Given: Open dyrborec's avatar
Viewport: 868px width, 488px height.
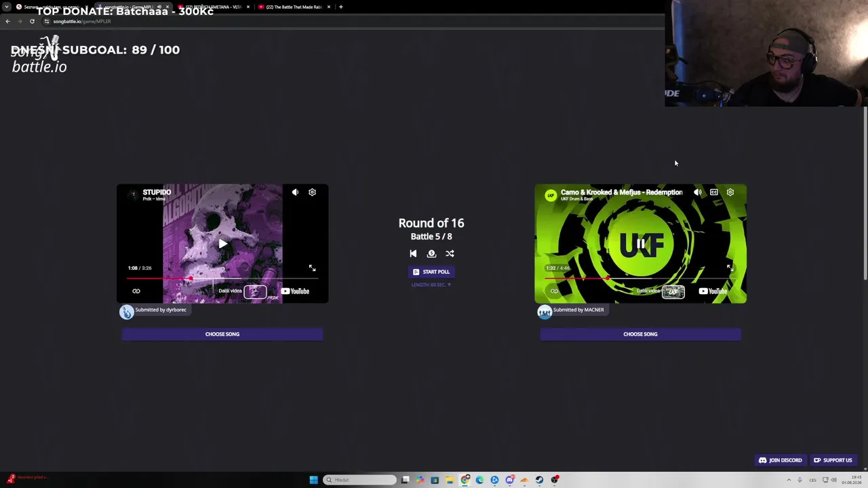Looking at the screenshot, I should tap(127, 312).
